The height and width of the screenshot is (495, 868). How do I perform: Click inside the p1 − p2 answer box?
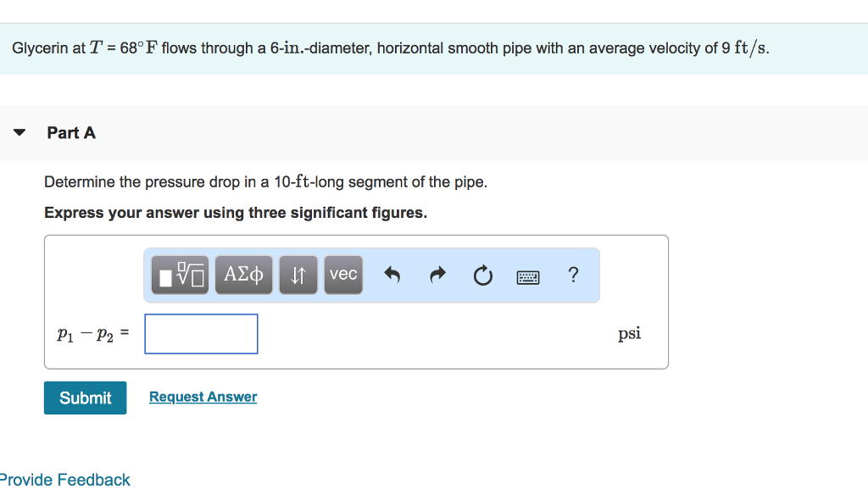pyautogui.click(x=201, y=333)
